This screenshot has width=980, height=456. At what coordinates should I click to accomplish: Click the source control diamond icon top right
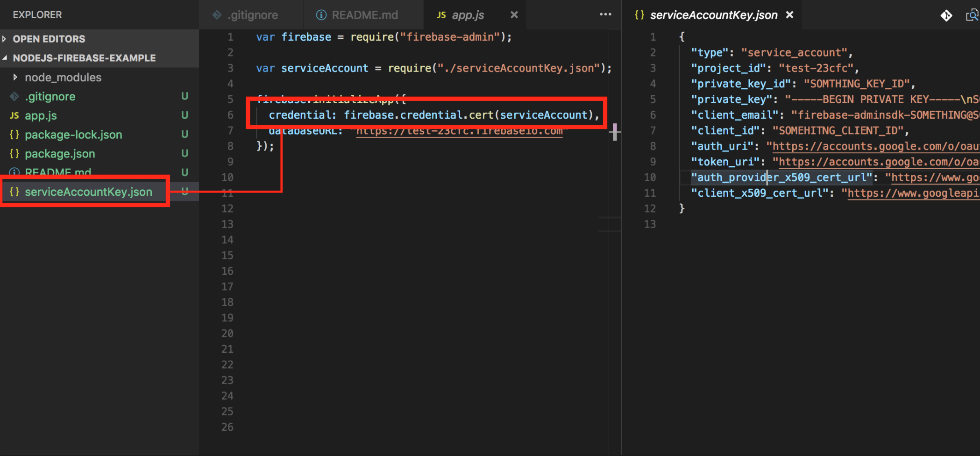946,15
